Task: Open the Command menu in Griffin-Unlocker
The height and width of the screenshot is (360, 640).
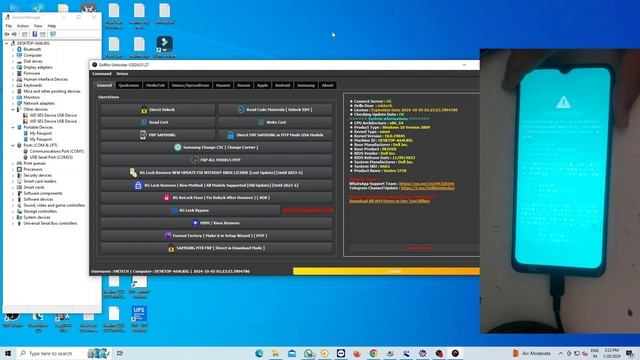Action: [102, 74]
